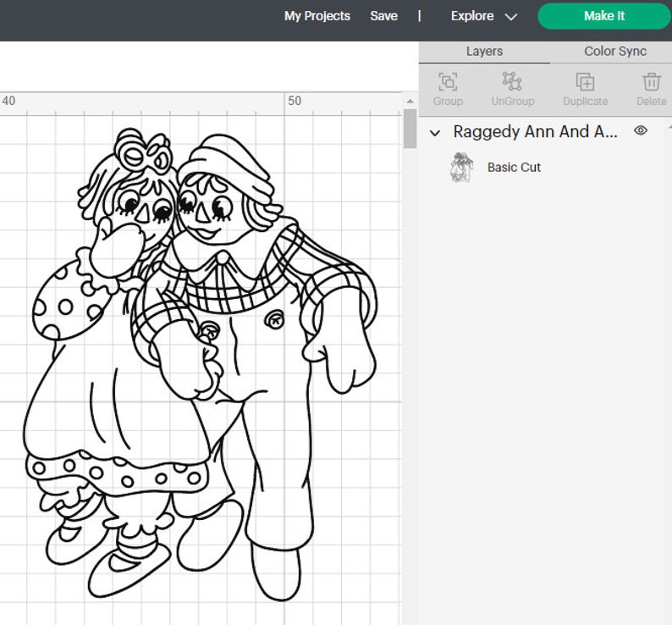Save the current project
The image size is (672, 625).
coord(384,16)
